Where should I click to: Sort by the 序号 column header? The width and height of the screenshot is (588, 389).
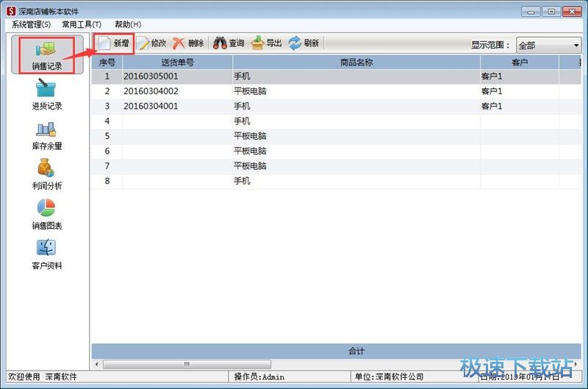click(107, 63)
